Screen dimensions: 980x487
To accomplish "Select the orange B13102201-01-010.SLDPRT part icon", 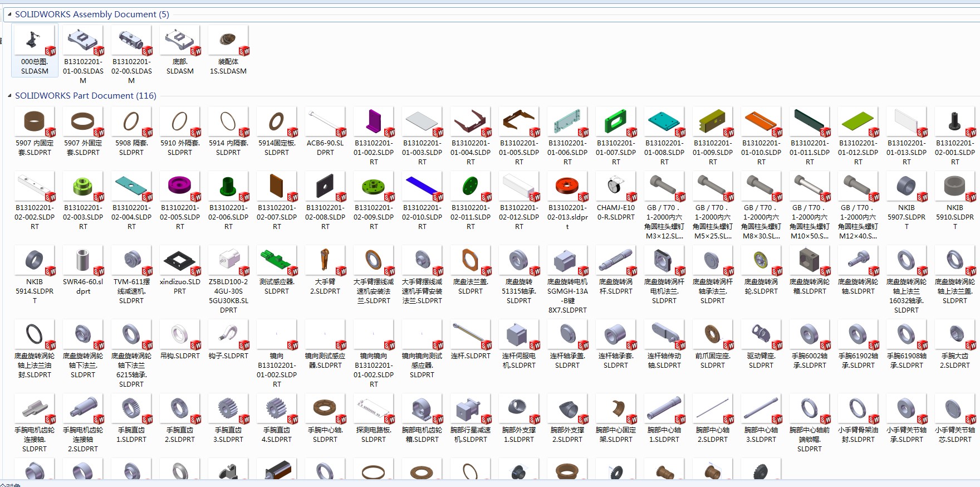I will pos(761,121).
